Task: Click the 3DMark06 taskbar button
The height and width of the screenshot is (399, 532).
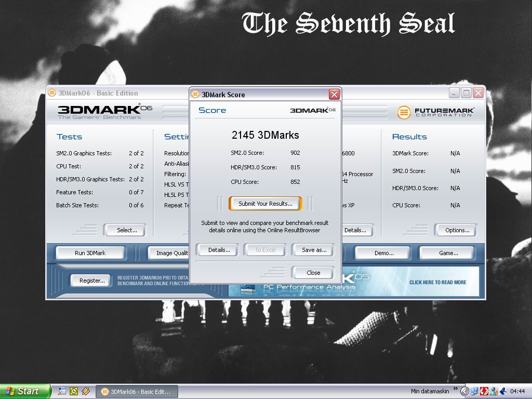Action: [137, 392]
